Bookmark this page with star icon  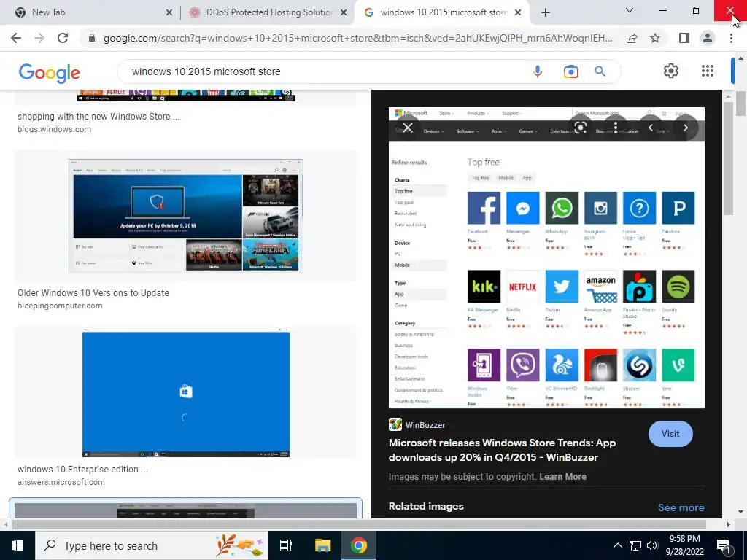(x=655, y=38)
